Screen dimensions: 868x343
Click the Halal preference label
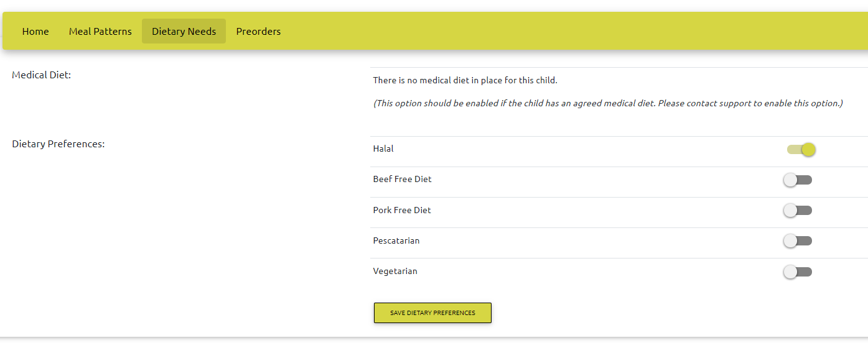[x=383, y=149]
